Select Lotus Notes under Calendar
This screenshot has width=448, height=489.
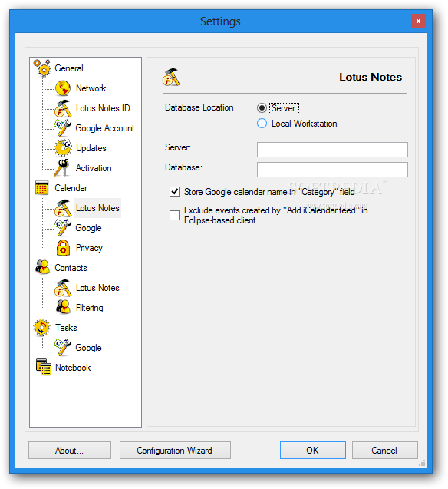(97, 208)
